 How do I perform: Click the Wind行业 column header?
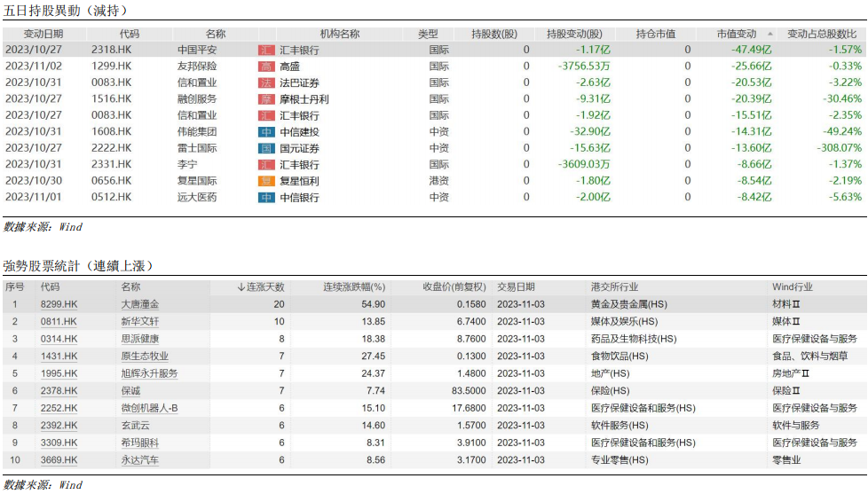793,287
